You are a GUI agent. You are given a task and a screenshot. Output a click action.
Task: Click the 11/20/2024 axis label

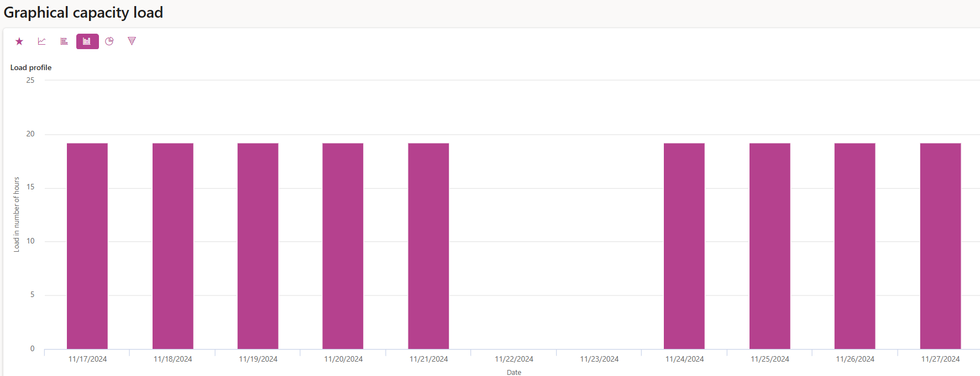click(x=343, y=359)
